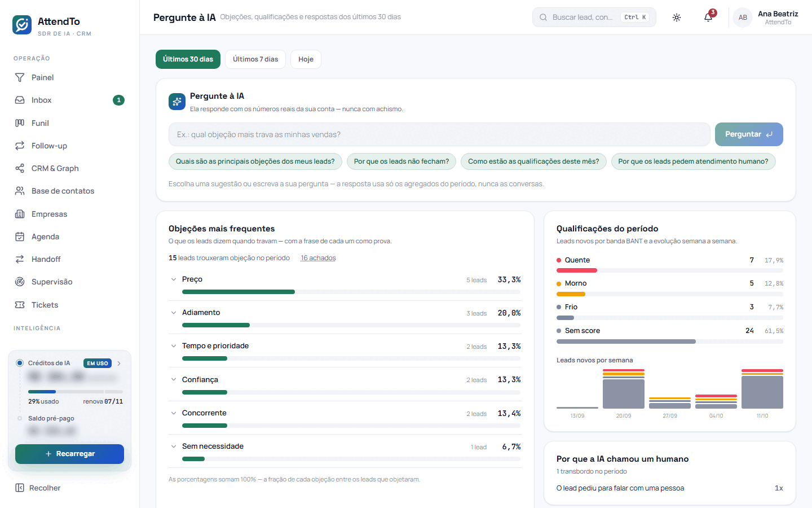Open Empresas via its building icon

(20, 214)
